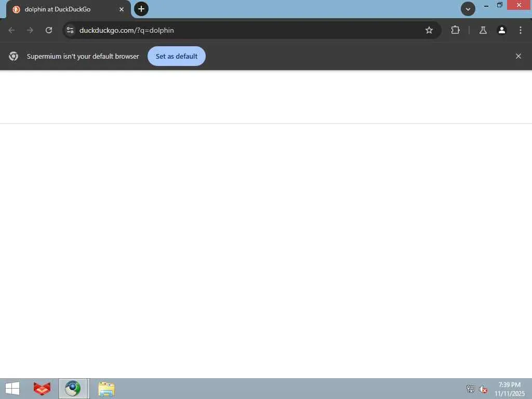Bookmark this page with the star icon
The height and width of the screenshot is (399, 532).
(429, 30)
